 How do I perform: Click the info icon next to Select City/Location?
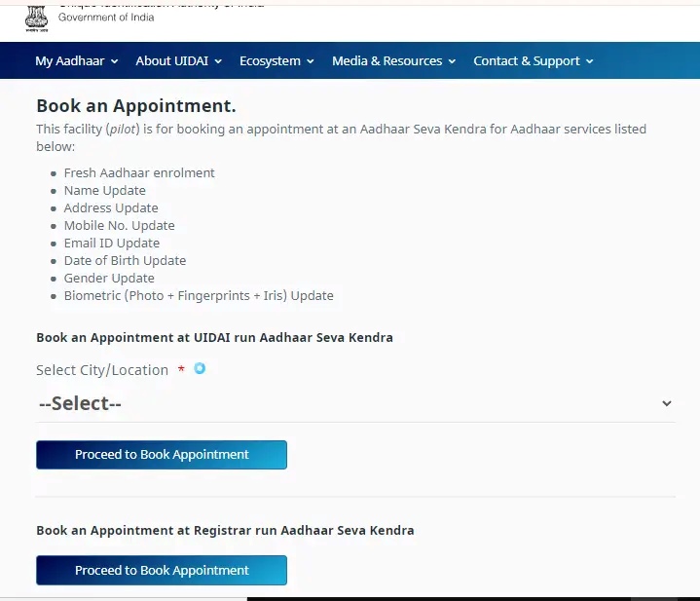200,368
